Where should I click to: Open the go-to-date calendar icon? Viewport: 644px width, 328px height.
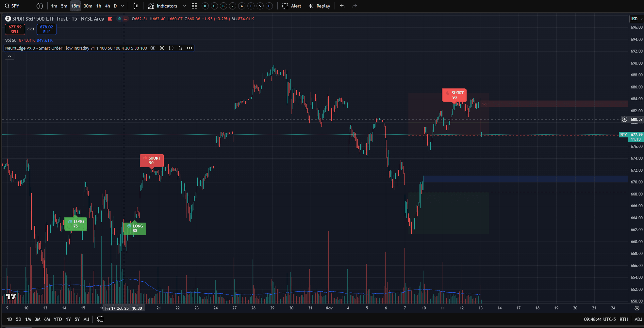pos(100,319)
